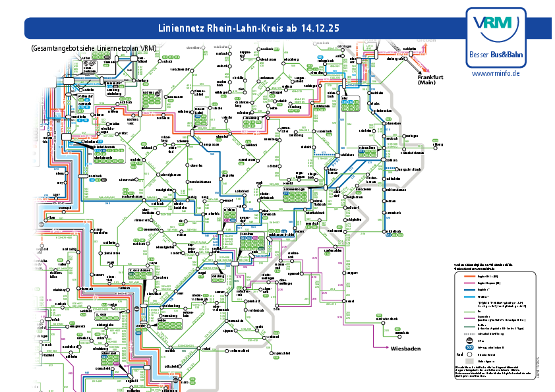
Task: Click the blue 500 line-number badge in legend
Action: (x=469, y=347)
